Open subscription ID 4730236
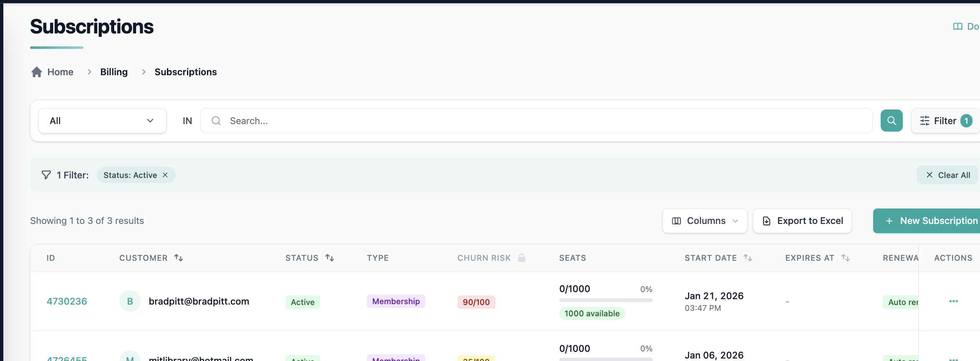The image size is (980, 361). coord(67,301)
